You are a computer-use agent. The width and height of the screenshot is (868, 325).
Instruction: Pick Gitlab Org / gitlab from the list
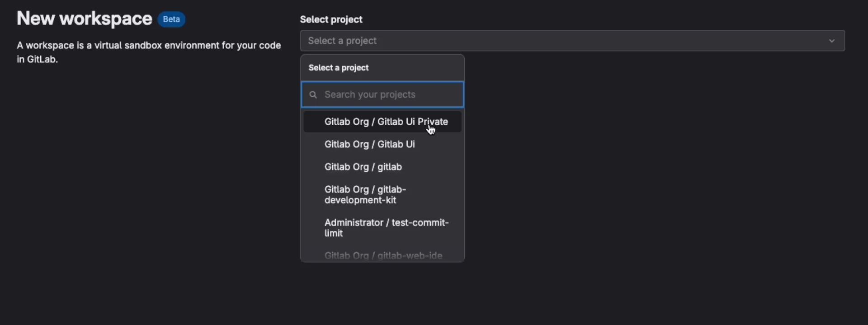click(363, 167)
